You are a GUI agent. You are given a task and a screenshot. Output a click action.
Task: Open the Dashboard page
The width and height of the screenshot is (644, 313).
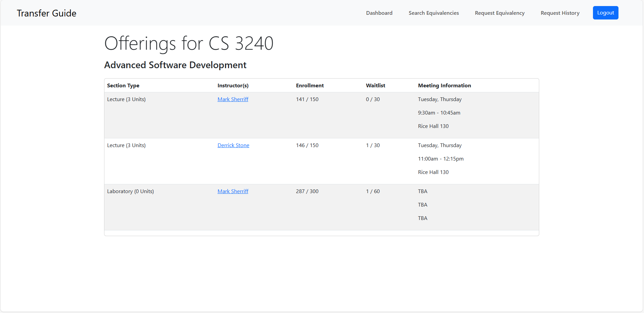click(x=379, y=13)
